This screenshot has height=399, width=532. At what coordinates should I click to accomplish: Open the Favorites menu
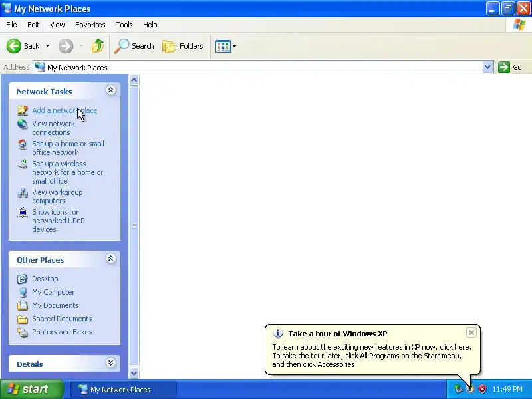(x=90, y=25)
